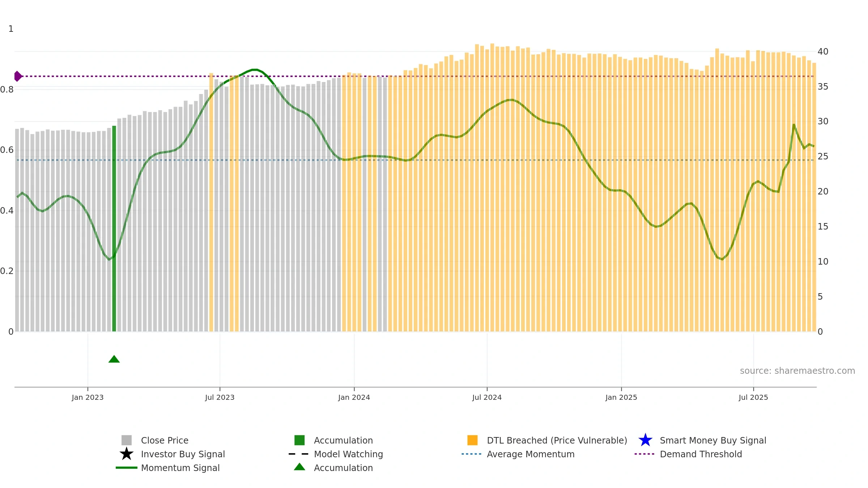Click the purple Demand Threshold dotted icon
The height and width of the screenshot is (488, 868).
click(x=644, y=454)
